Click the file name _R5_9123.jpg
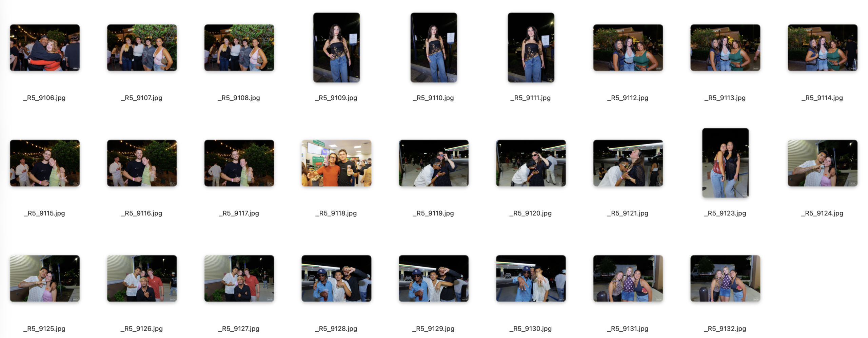Image resolution: width=868 pixels, height=338 pixels. click(725, 213)
